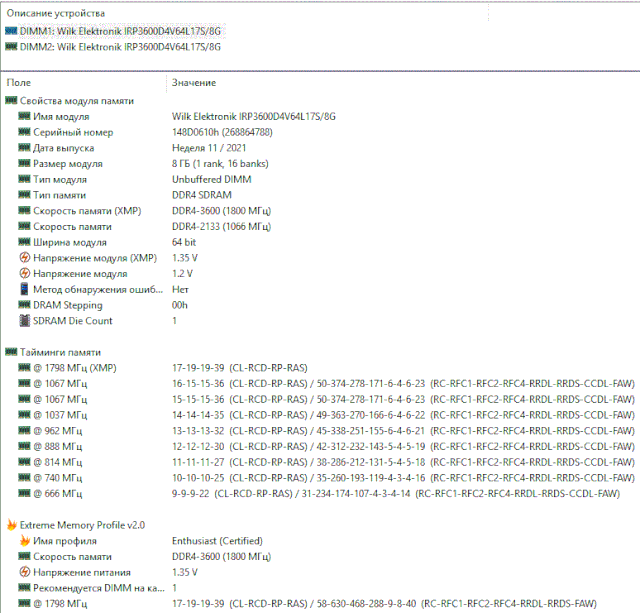Click icon beside 'Тип памяти' row
This screenshot has height=613, width=640.
pyautogui.click(x=24, y=195)
